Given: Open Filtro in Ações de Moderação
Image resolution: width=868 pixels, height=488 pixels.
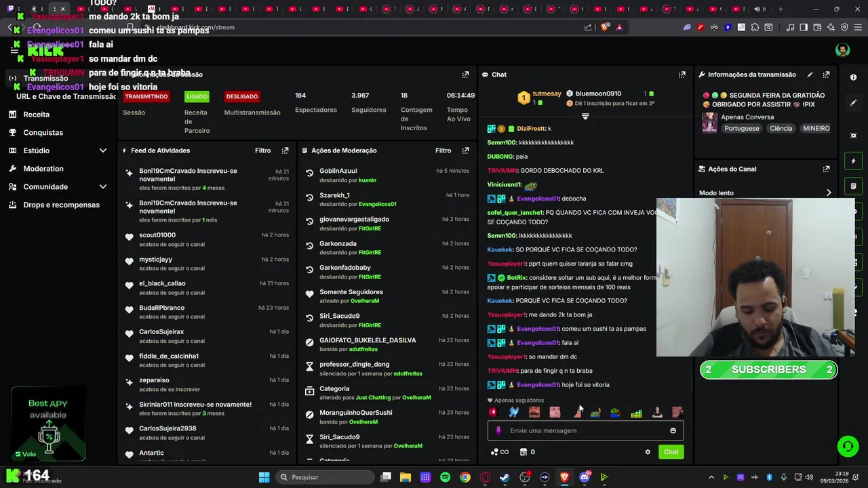Looking at the screenshot, I should [x=443, y=150].
